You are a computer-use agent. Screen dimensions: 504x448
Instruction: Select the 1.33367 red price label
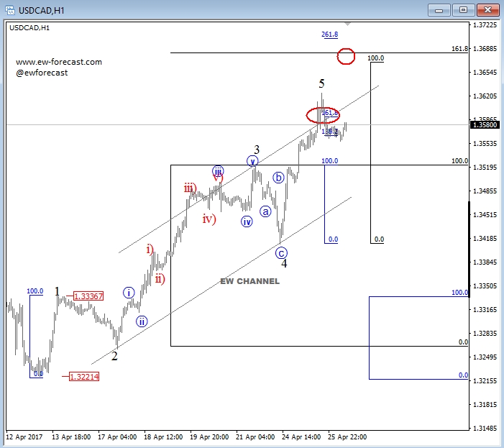[x=88, y=296]
